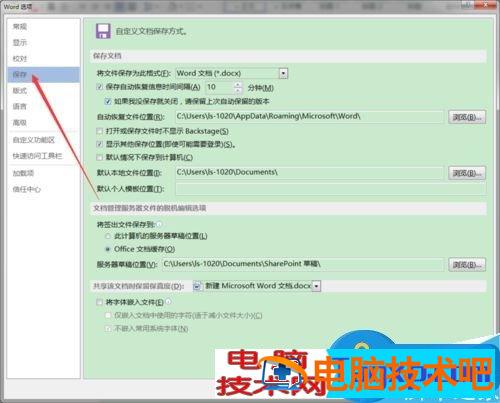Click the 默认本地文件位置 path field
This screenshot has width=500, height=403.
(310, 172)
